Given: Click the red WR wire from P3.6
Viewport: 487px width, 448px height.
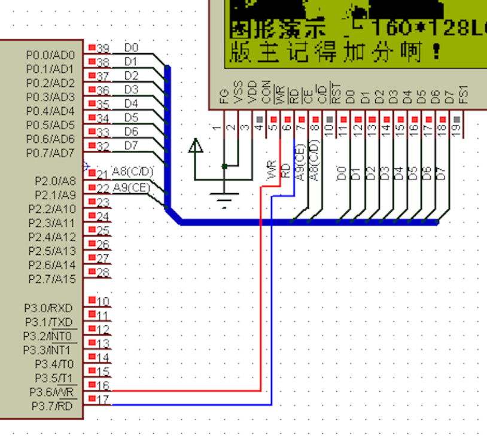Looking at the screenshot, I should (261, 299).
